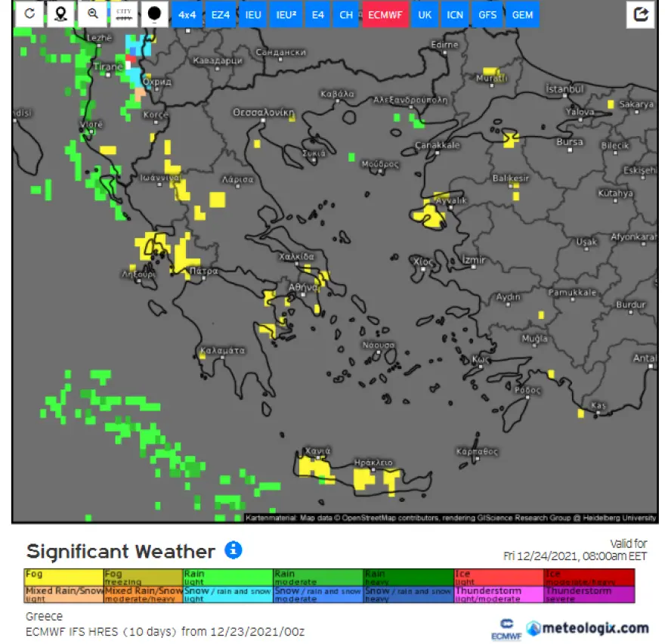Screen dimensions: 665x644
Task: Select the 4x4 model tab
Action: pyautogui.click(x=187, y=15)
